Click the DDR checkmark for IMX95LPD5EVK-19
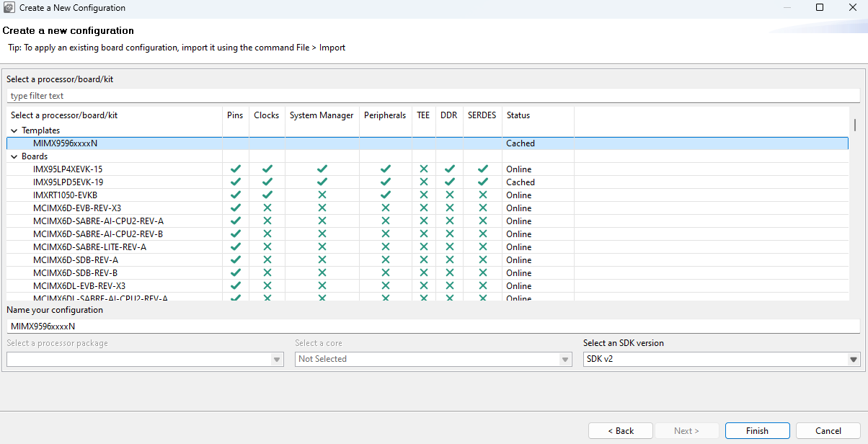This screenshot has width=868, height=444. click(450, 182)
